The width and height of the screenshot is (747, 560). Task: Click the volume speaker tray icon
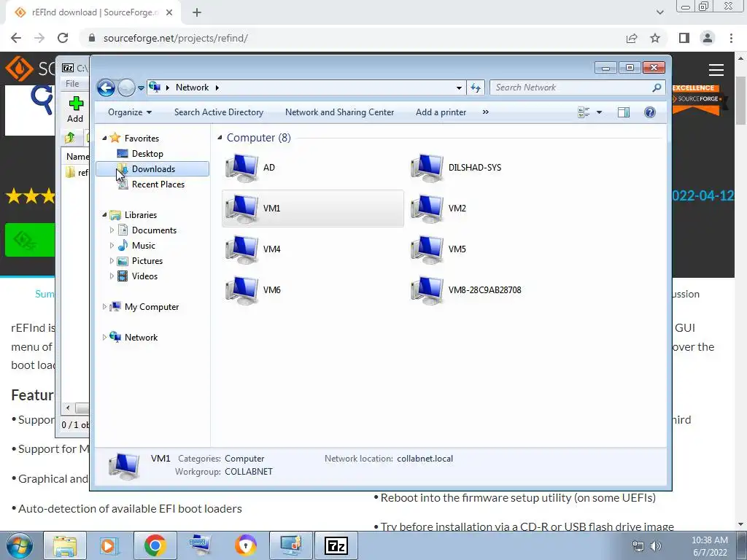(656, 545)
